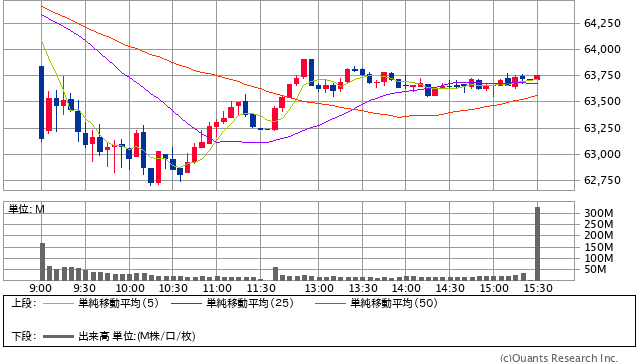Click the 単純移動平均(50) legend text
The width and height of the screenshot is (638, 362).
click(x=394, y=303)
